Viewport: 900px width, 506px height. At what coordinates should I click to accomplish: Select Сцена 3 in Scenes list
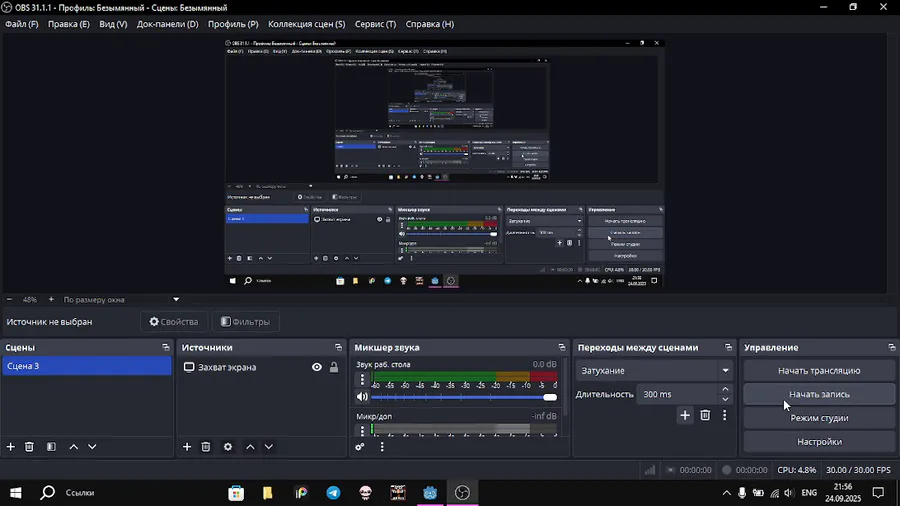coord(87,366)
